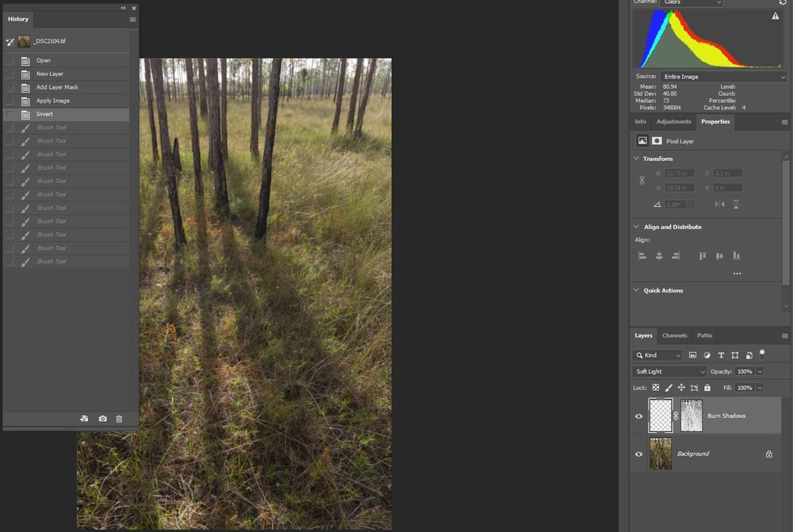The image size is (793, 532).
Task: Click the histogram cached data warning triangle
Action: [776, 16]
